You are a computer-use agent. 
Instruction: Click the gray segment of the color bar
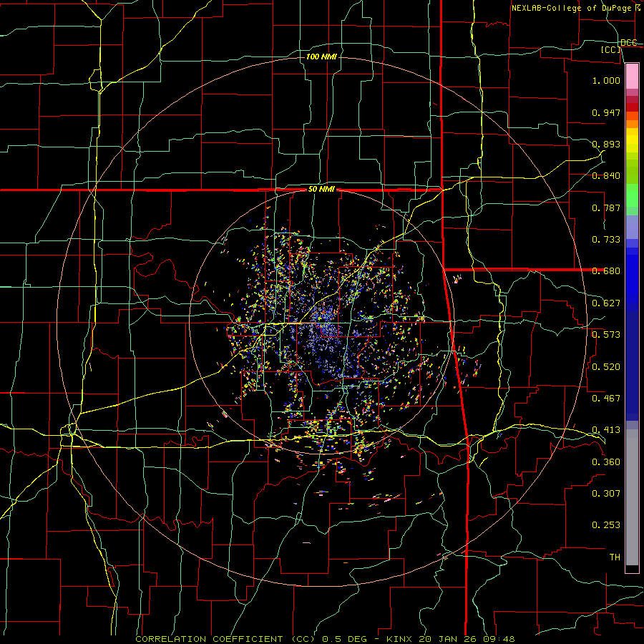(x=632, y=497)
